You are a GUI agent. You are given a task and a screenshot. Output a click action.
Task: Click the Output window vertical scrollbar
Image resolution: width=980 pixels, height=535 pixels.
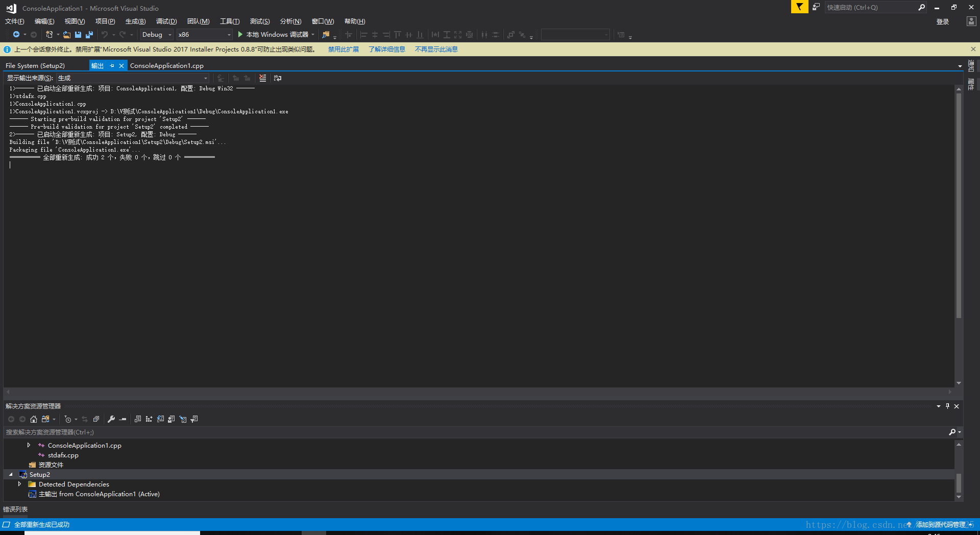tap(959, 206)
